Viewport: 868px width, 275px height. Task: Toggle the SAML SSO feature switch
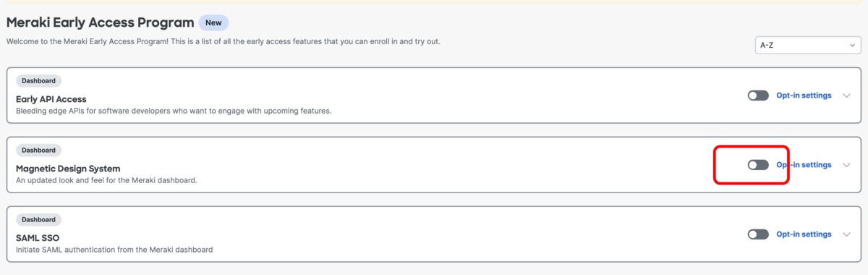click(758, 234)
